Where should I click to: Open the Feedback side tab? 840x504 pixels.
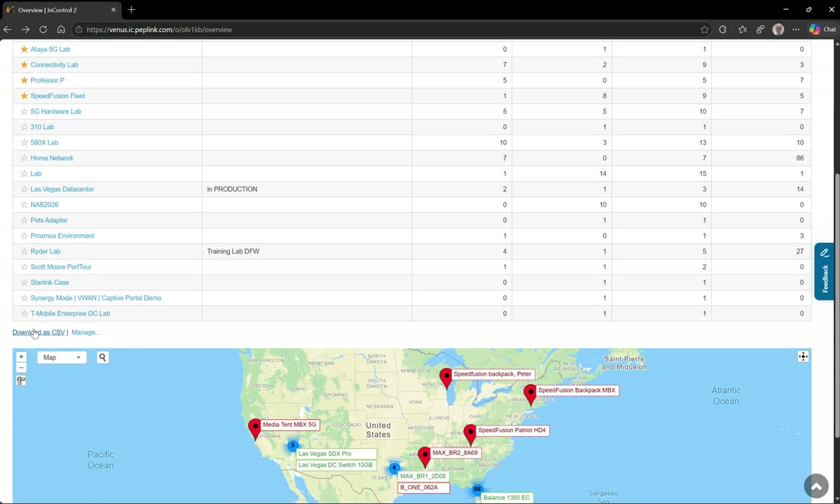(x=825, y=272)
